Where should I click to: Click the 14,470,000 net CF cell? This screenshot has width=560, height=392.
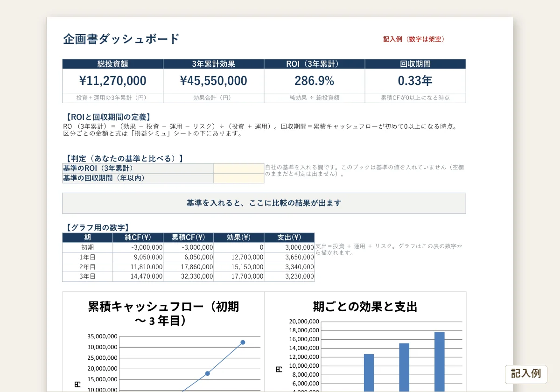tap(138, 277)
